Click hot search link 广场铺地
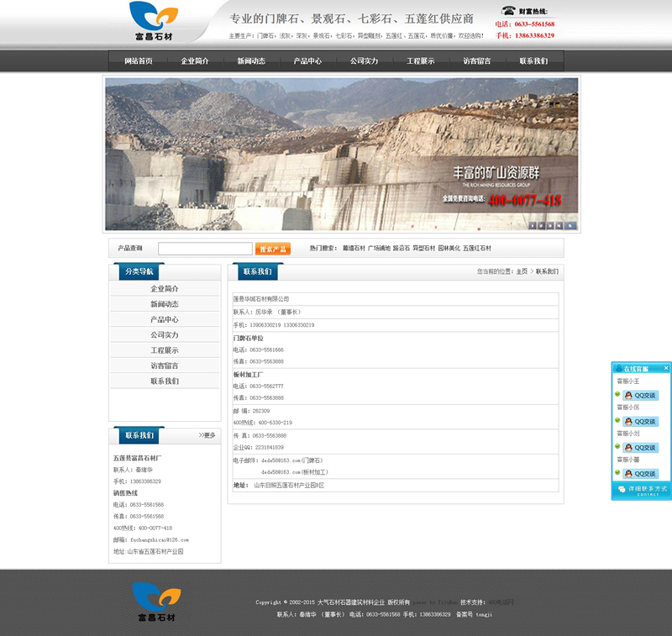This screenshot has width=672, height=636. point(379,249)
